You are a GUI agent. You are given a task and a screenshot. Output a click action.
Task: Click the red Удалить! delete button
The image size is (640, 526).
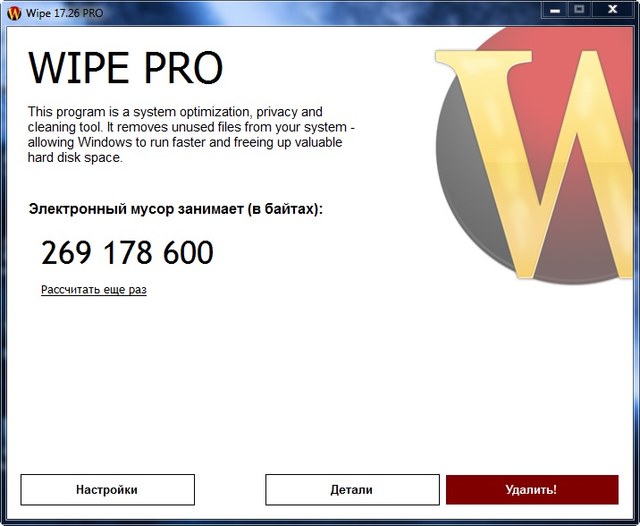[x=532, y=490]
